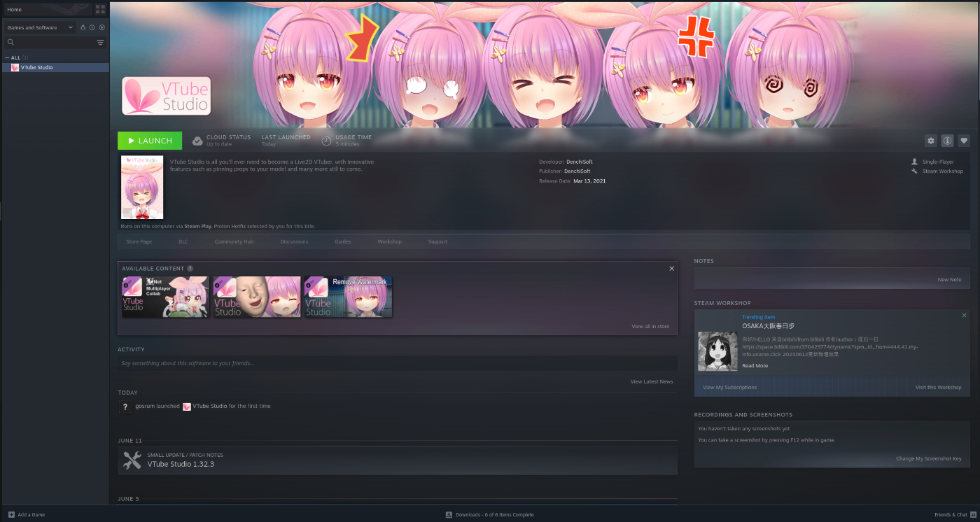
Task: Open the manage settings gear icon
Action: click(931, 141)
